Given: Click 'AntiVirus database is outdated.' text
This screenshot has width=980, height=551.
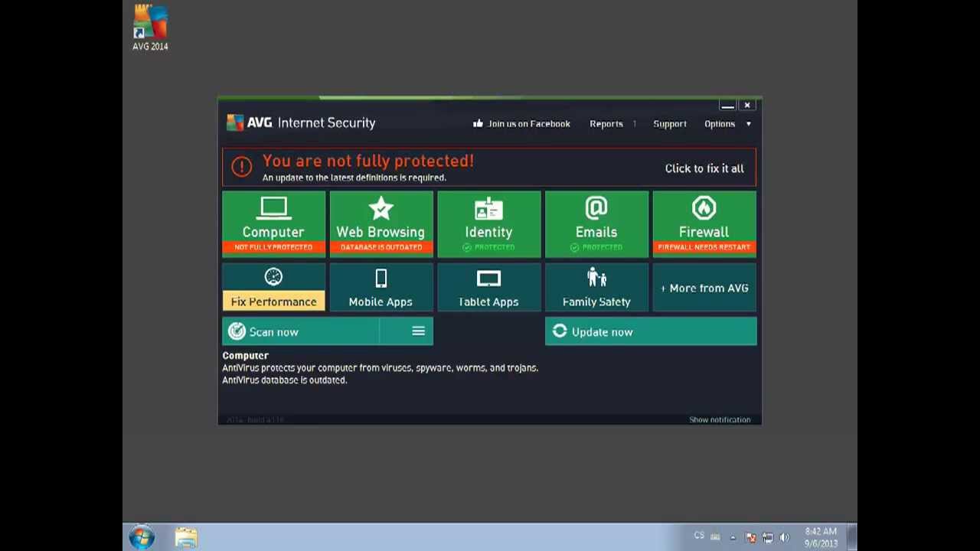Looking at the screenshot, I should 285,380.
